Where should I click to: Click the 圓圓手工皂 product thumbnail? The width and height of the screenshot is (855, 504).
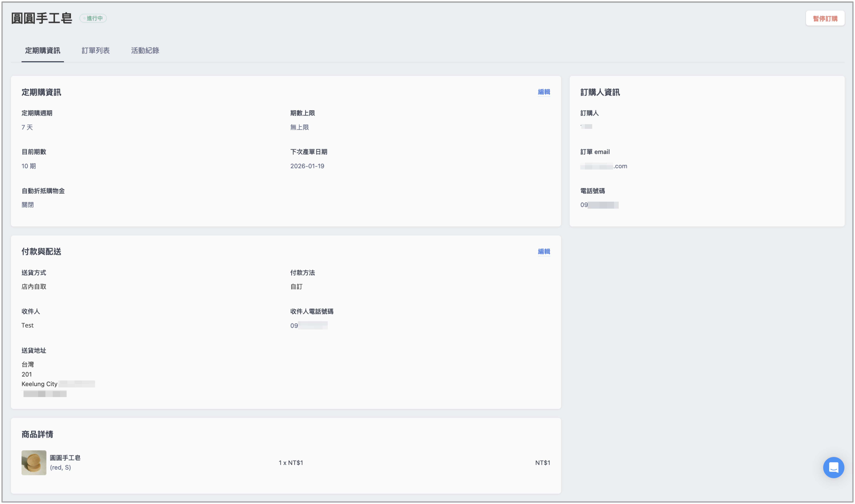(x=34, y=463)
